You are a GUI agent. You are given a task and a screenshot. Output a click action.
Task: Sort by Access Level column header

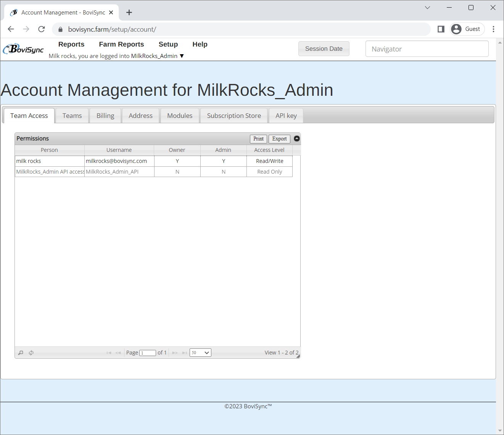[269, 150]
